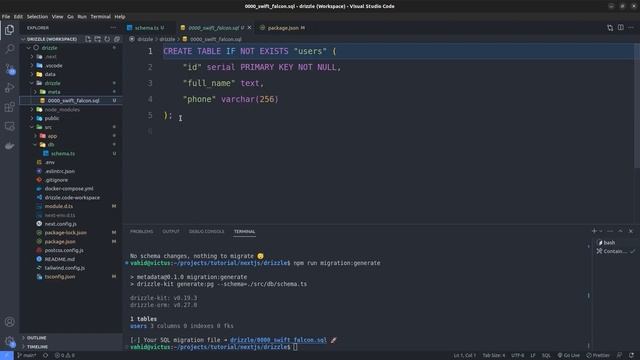Expand the Timeline section
This screenshot has width=640, height=360.
(37, 347)
